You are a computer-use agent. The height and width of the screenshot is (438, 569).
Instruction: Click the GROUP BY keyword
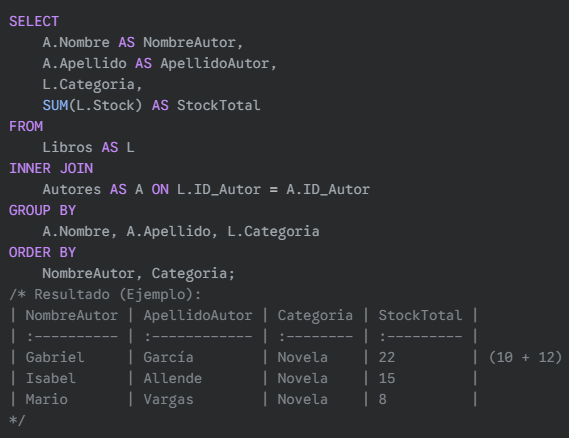[x=42, y=211]
